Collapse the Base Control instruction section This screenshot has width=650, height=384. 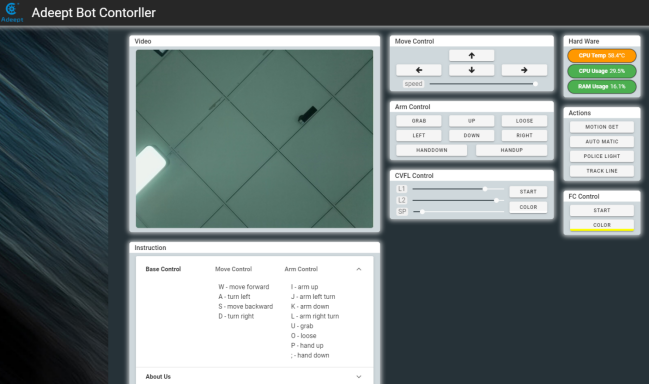[x=359, y=269]
